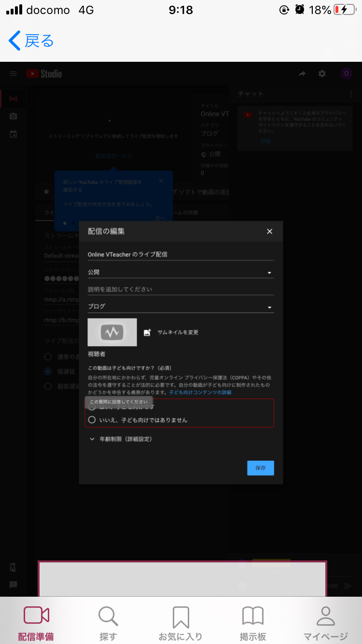Open settings gear in YouTube Studio header
This screenshot has width=362, height=644.
[322, 74]
